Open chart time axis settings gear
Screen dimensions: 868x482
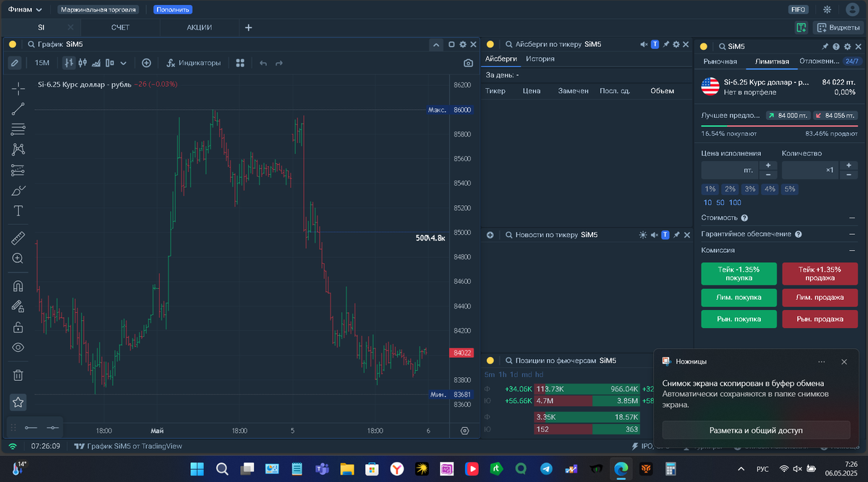(x=465, y=431)
